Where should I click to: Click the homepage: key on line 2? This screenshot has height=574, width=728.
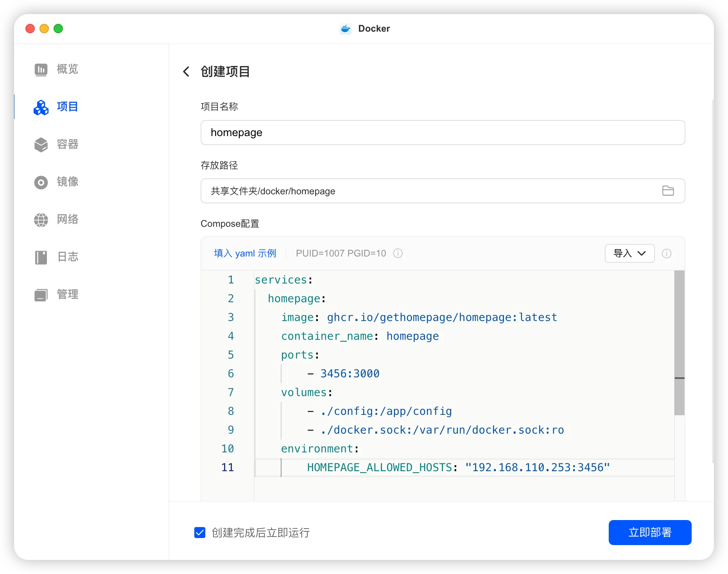tap(297, 299)
